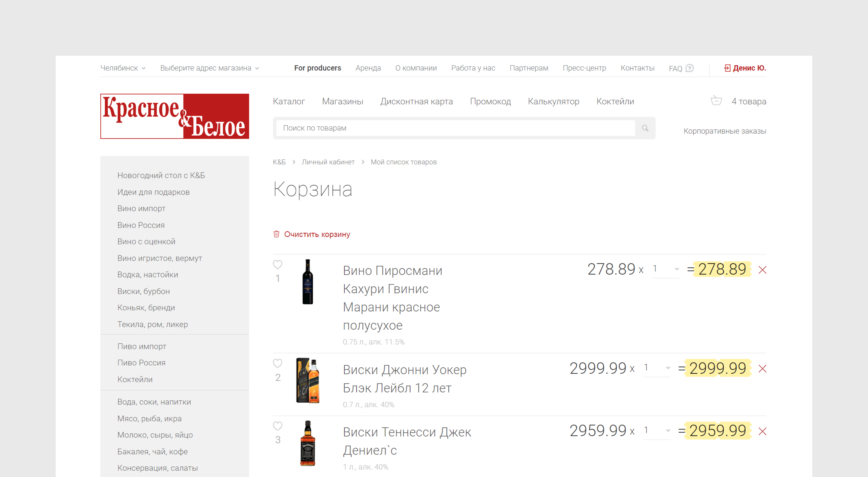The image size is (868, 477).
Task: Open Пиво Россия category
Action: [x=141, y=363]
